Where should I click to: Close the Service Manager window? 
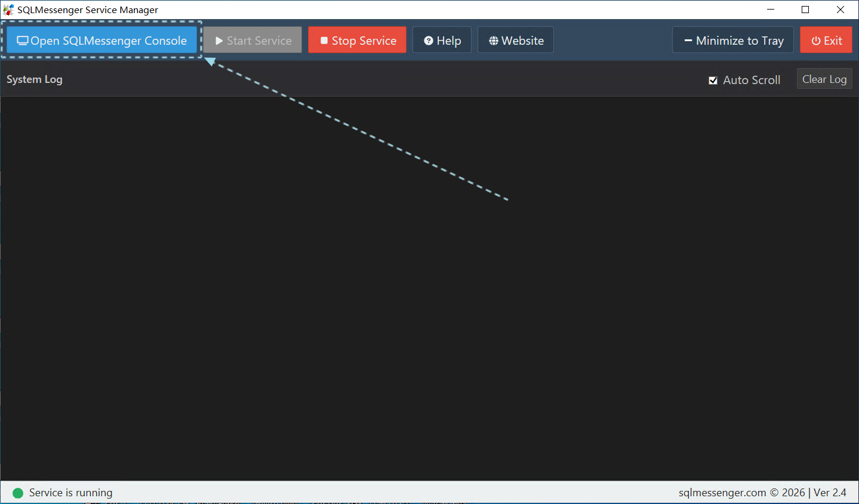pos(840,10)
